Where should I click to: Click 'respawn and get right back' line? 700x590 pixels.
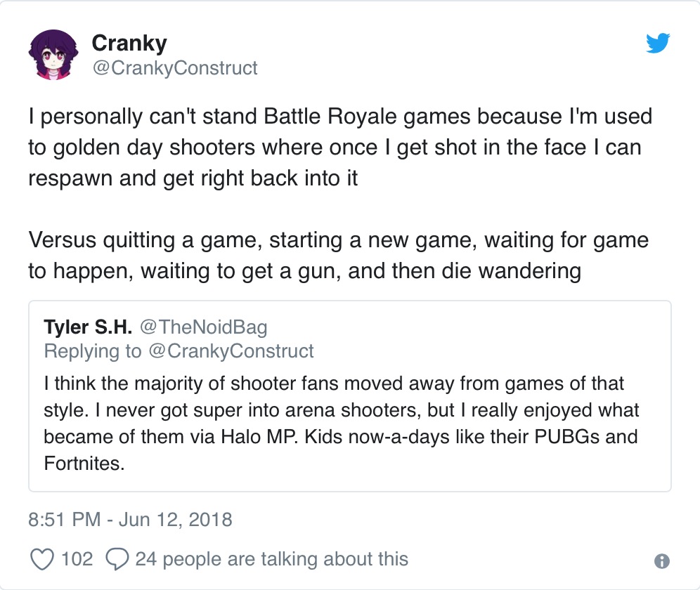coord(193,178)
